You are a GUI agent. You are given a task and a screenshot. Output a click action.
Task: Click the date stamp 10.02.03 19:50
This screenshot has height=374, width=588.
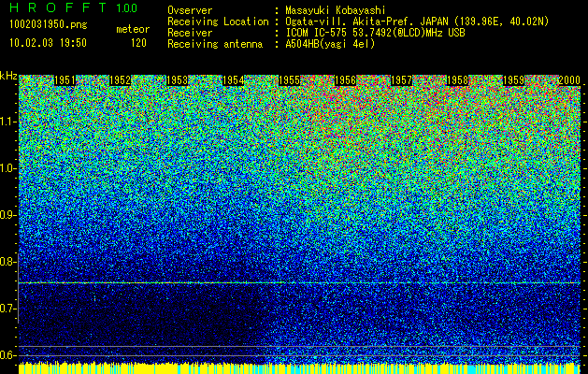click(48, 43)
